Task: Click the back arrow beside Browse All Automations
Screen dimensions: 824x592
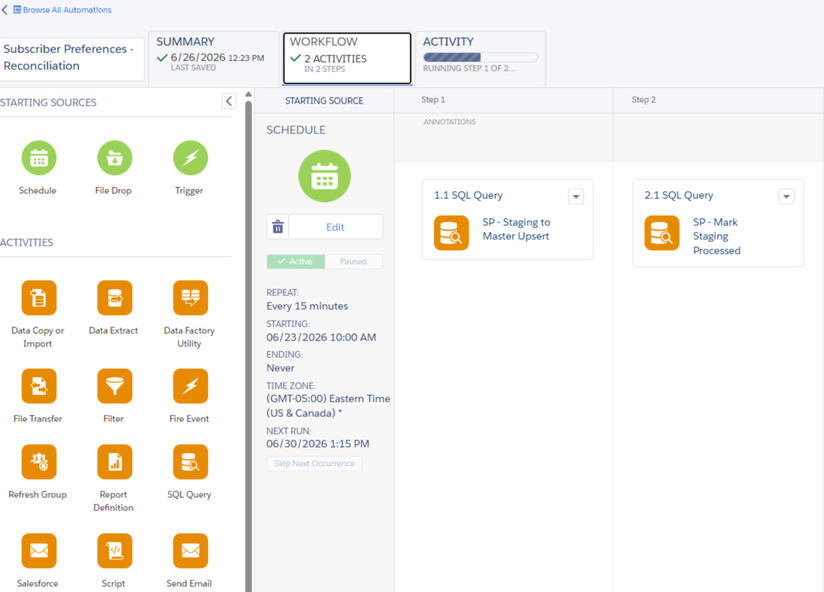Action: click(5, 9)
